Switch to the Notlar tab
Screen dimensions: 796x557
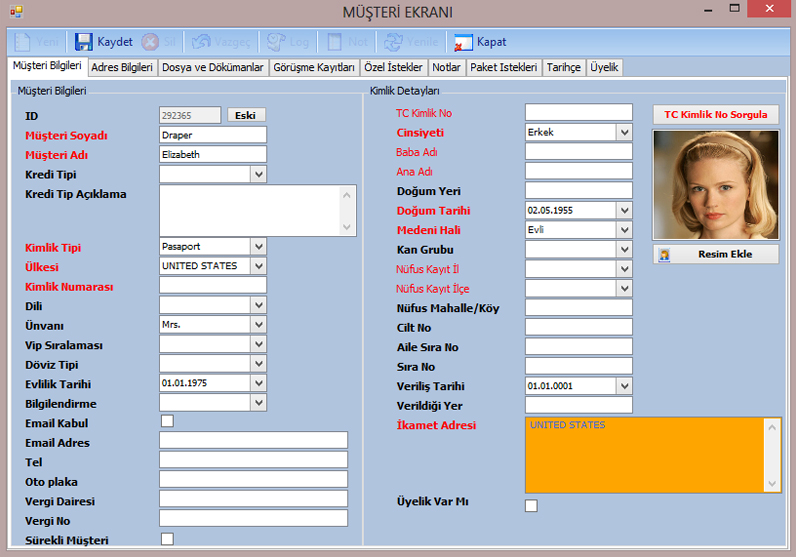point(446,68)
